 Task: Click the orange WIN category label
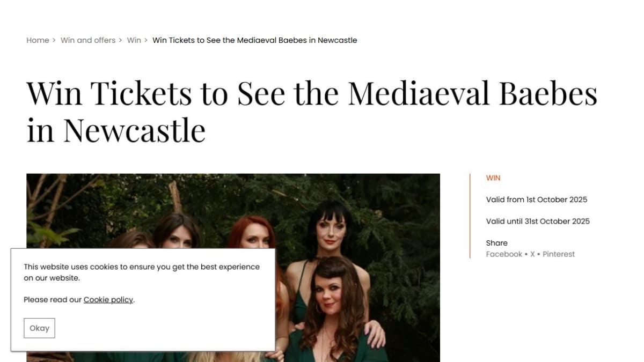click(493, 178)
